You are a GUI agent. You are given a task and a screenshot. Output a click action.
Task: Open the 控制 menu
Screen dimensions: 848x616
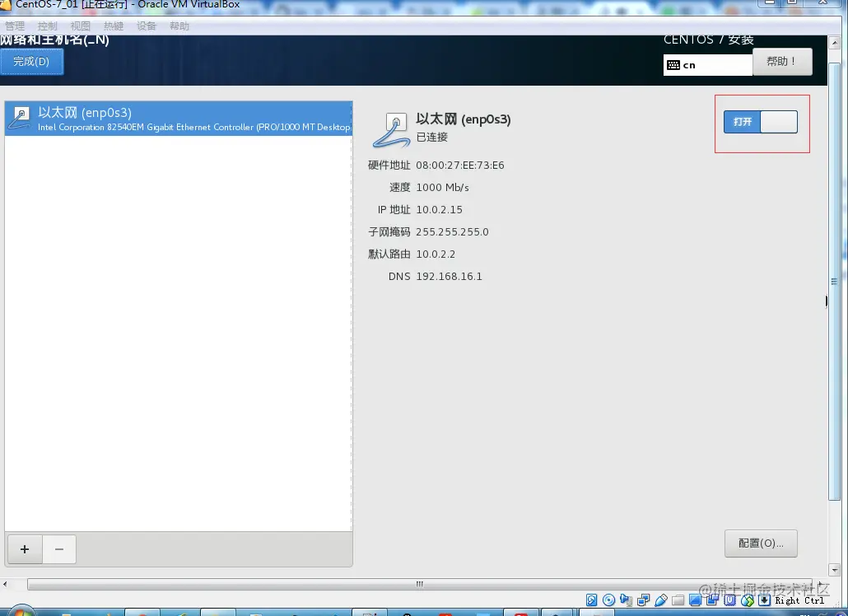(48, 26)
